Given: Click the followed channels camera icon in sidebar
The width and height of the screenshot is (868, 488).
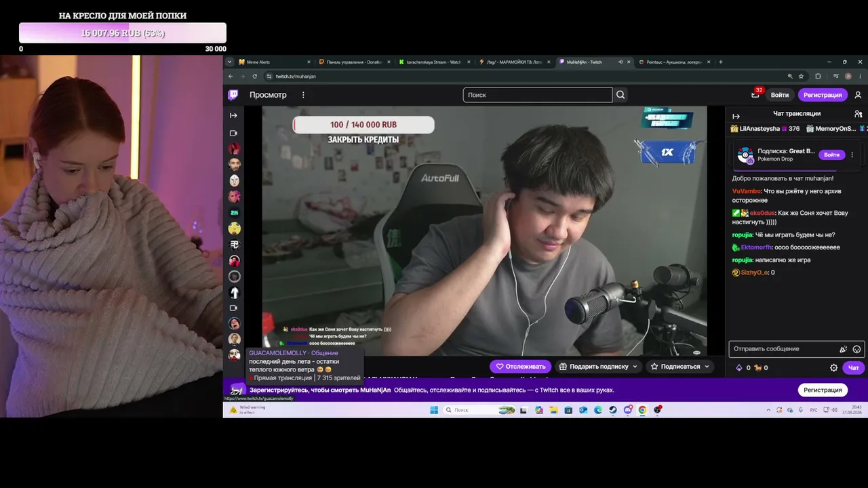Looking at the screenshot, I should pyautogui.click(x=234, y=133).
